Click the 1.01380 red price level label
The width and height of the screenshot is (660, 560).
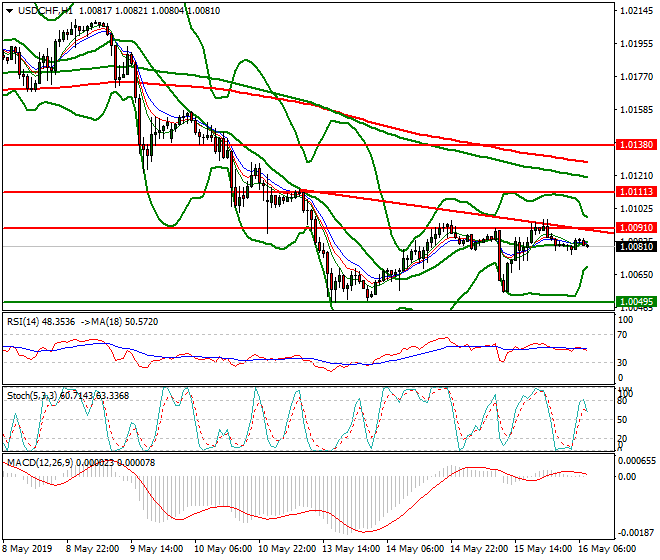click(636, 145)
